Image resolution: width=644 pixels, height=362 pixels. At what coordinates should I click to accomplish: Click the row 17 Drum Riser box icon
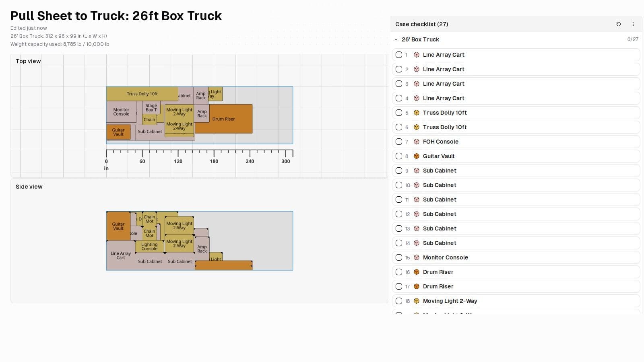pos(417,286)
